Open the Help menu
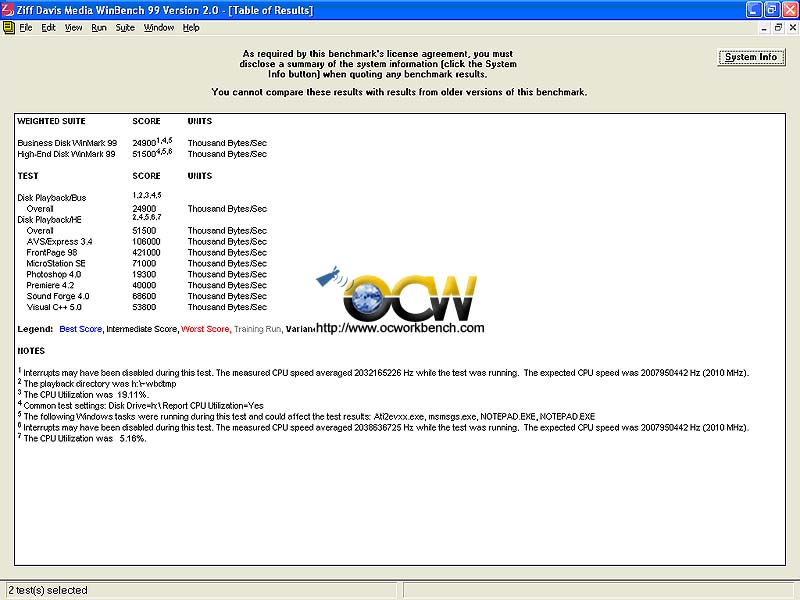 coord(191,28)
